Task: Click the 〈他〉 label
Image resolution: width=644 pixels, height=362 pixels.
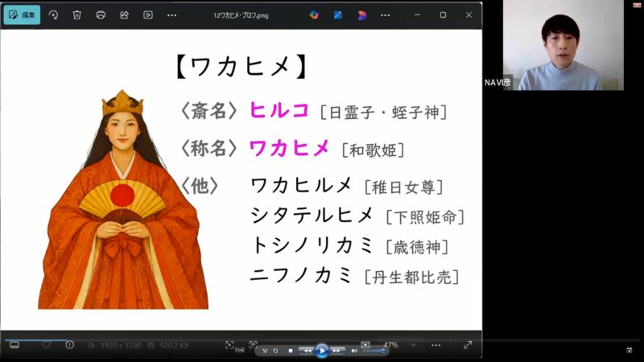Action: pos(200,186)
